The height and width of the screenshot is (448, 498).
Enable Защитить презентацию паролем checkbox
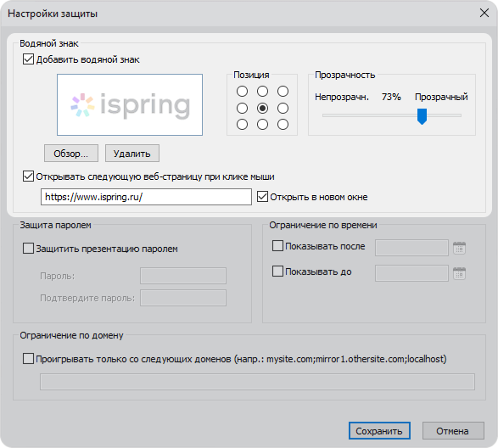click(x=28, y=249)
